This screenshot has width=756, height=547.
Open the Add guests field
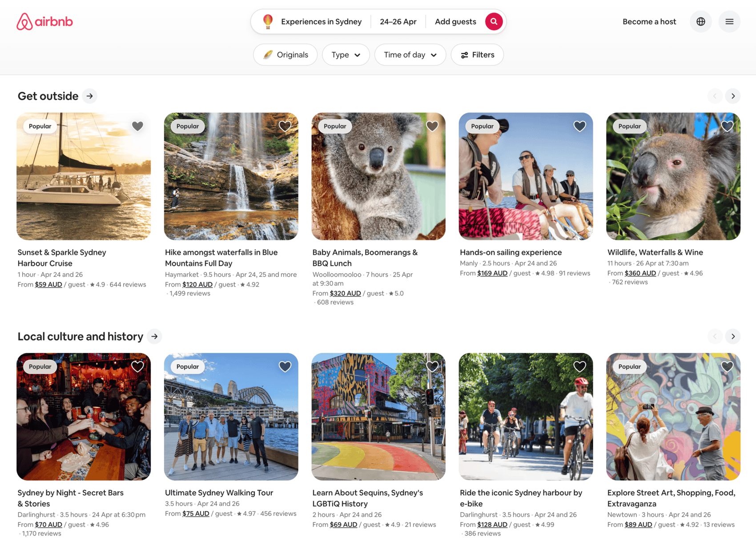click(455, 21)
